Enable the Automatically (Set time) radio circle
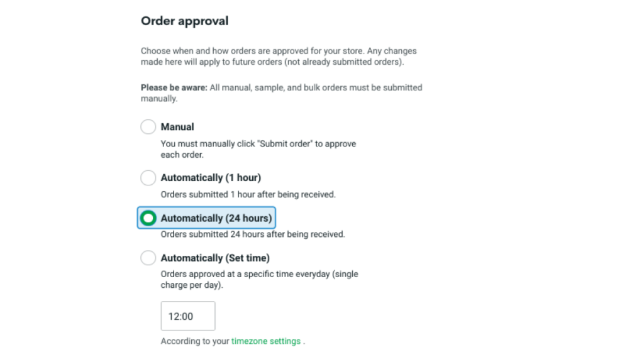The image size is (644, 362). click(x=148, y=258)
